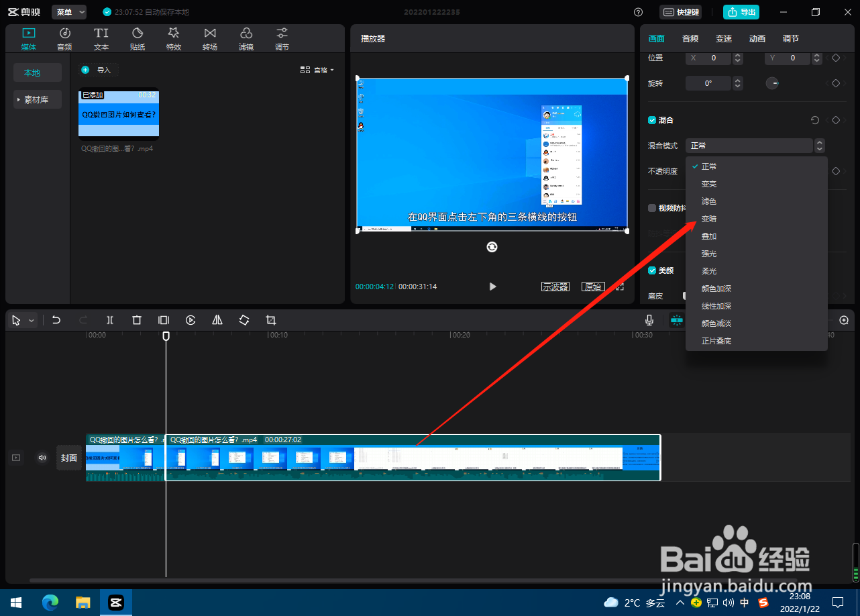860x616 pixels.
Task: Click the rotate icon in timeline toolbar
Action: (244, 320)
